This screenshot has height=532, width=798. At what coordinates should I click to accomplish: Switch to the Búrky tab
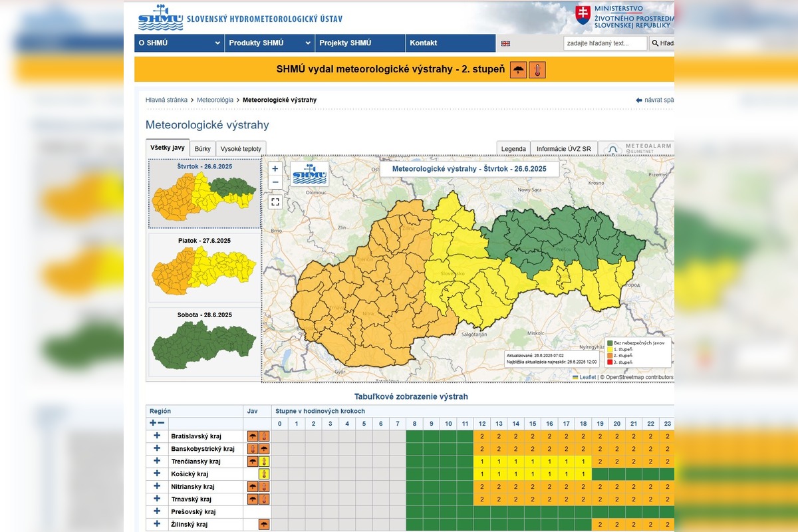click(202, 148)
